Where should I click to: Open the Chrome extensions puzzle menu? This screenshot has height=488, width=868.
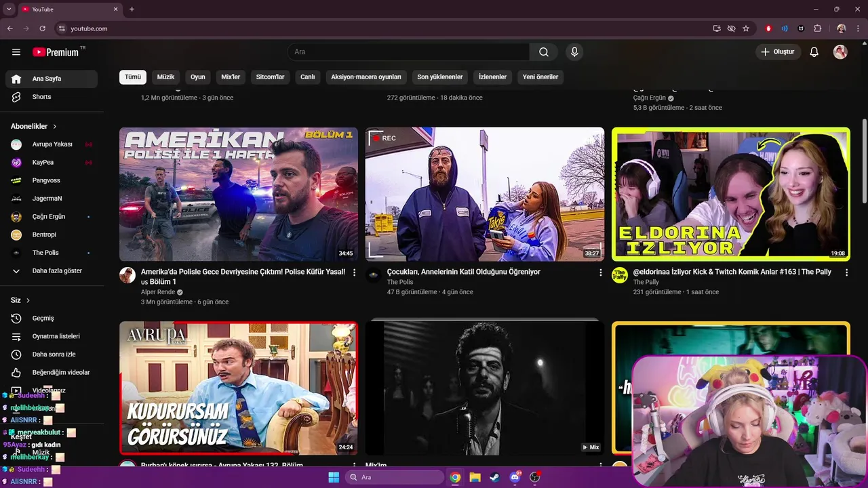pyautogui.click(x=817, y=28)
